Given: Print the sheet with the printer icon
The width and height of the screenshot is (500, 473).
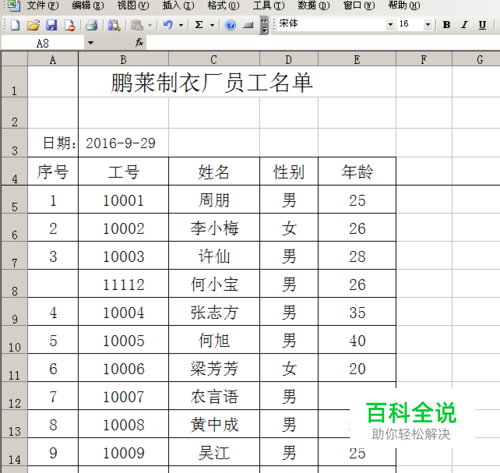Looking at the screenshot, I should [91, 25].
